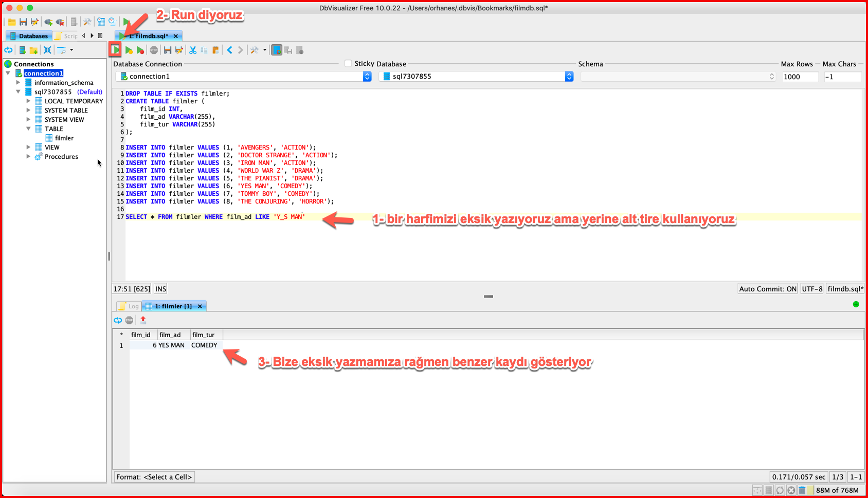Collapse the TABLE node in the tree
Screen dimensions: 868x498
[x=28, y=128]
